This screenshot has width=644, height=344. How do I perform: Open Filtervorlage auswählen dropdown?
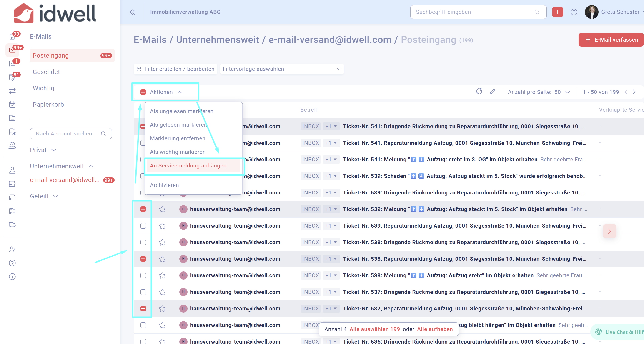point(282,69)
